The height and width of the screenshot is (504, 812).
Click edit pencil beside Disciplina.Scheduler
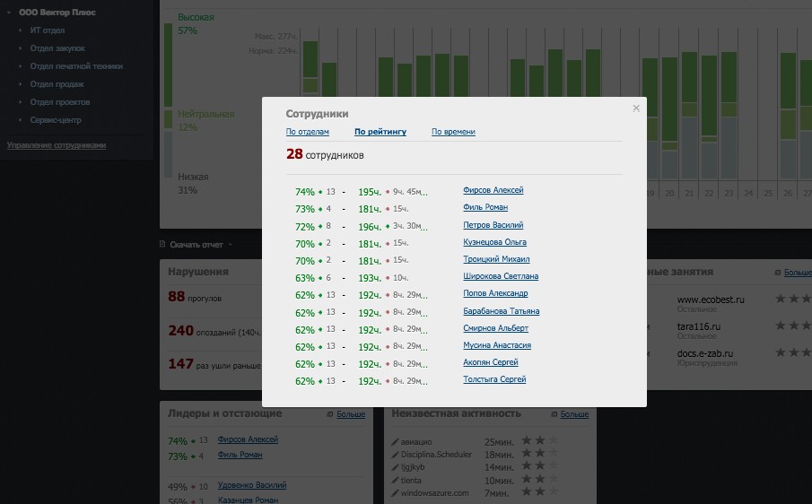(x=395, y=455)
